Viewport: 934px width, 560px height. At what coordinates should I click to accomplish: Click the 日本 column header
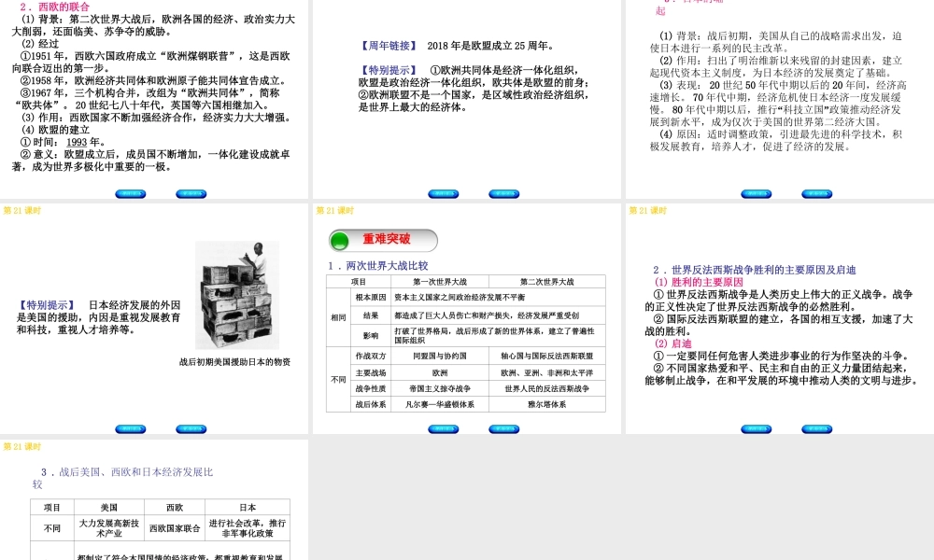pos(248,508)
